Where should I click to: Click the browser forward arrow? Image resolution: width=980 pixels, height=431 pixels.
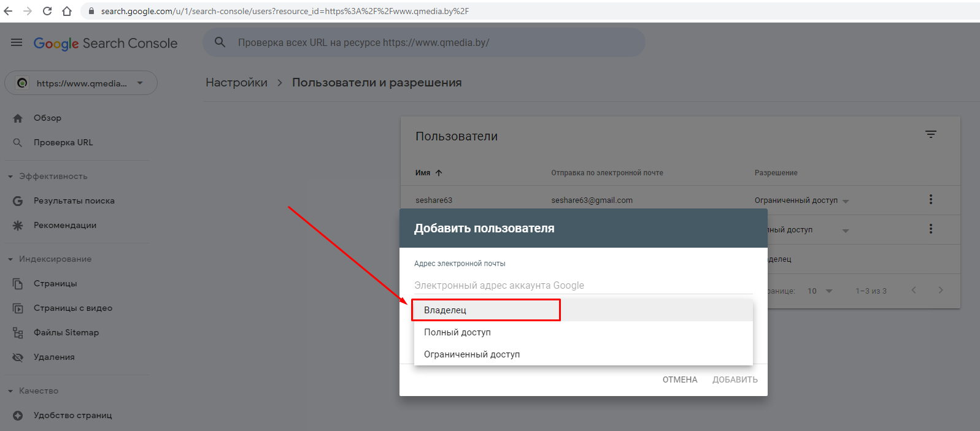pyautogui.click(x=28, y=11)
